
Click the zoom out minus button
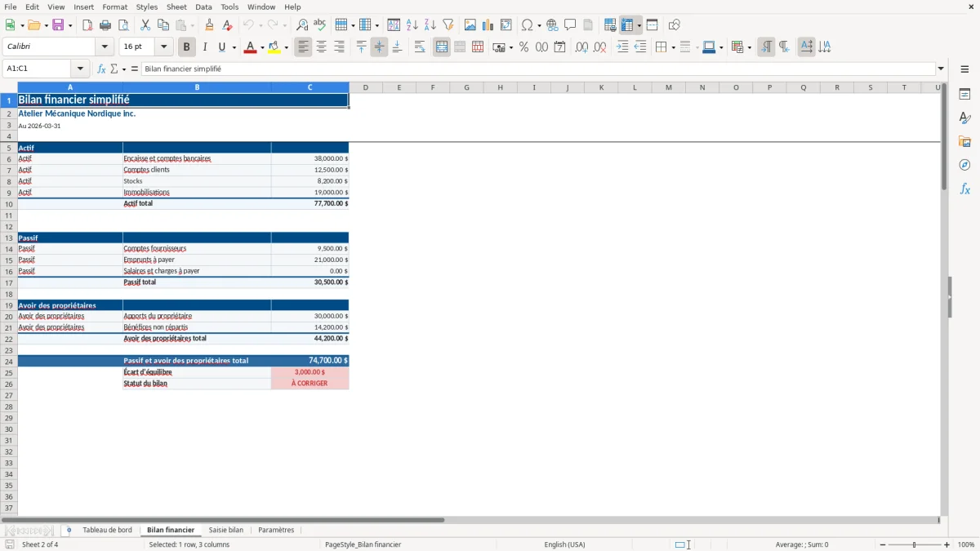883,544
